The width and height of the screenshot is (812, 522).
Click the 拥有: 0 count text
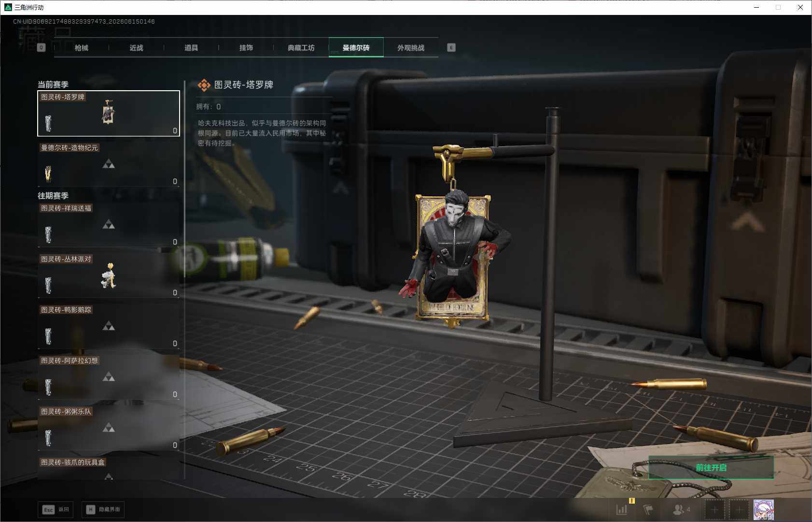pos(209,107)
